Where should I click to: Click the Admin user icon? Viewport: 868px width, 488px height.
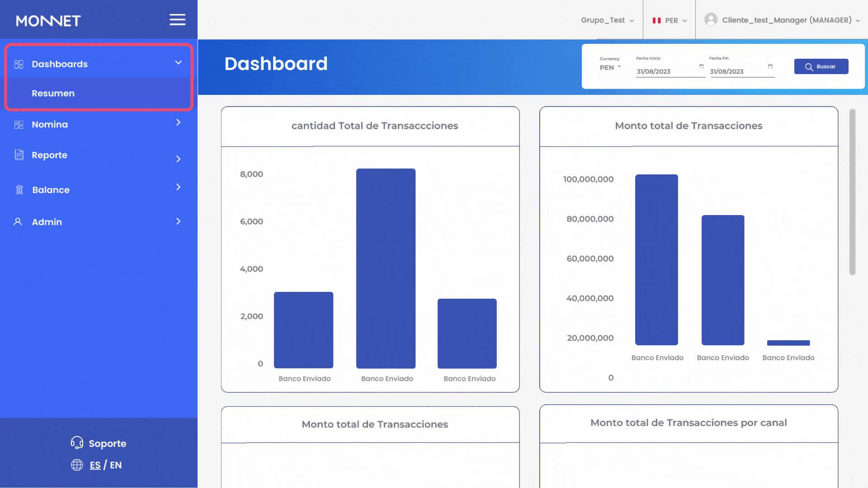coord(18,222)
